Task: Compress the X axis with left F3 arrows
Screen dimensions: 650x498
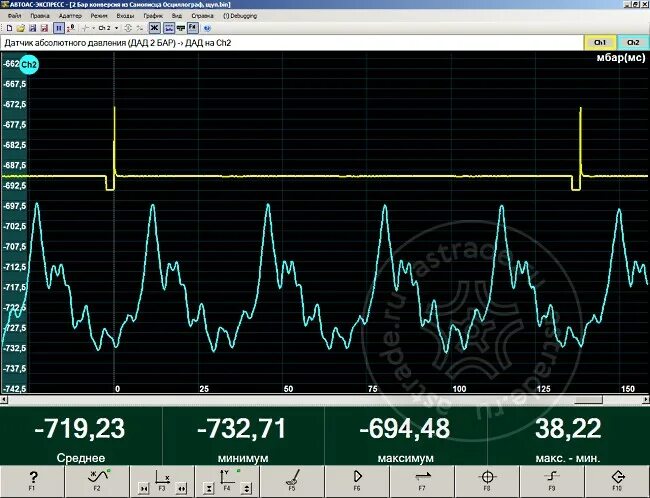Action: (x=144, y=489)
